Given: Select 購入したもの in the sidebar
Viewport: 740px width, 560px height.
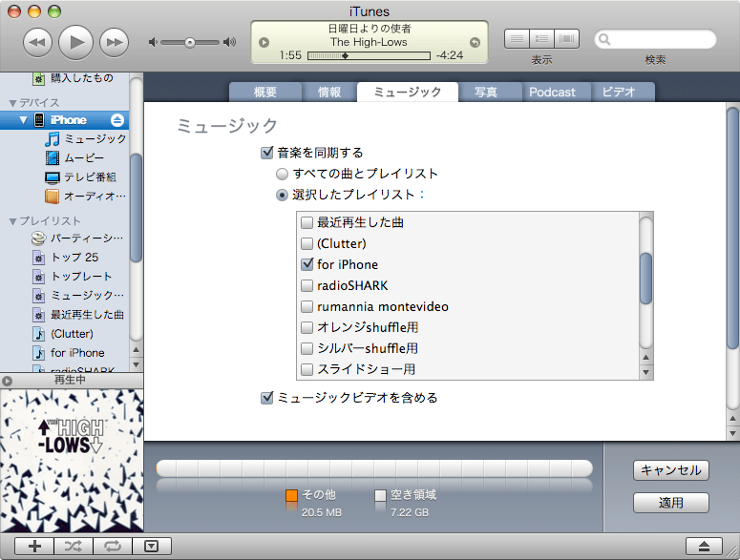Looking at the screenshot, I should (74, 78).
